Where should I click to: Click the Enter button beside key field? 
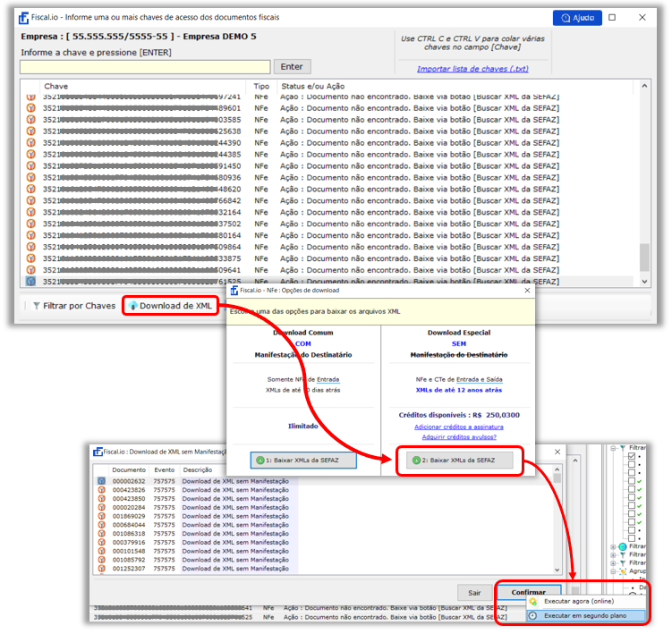[x=292, y=67]
